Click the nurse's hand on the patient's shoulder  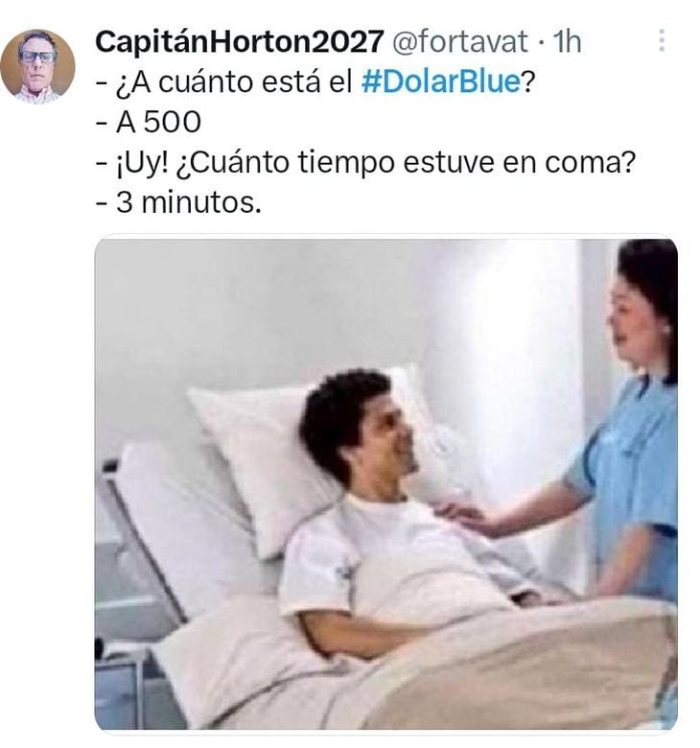click(x=460, y=515)
